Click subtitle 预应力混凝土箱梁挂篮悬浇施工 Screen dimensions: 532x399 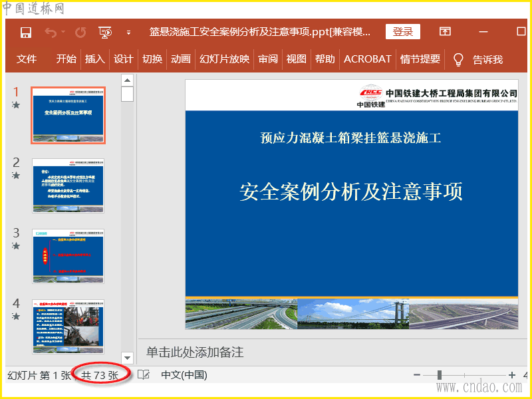coord(351,138)
